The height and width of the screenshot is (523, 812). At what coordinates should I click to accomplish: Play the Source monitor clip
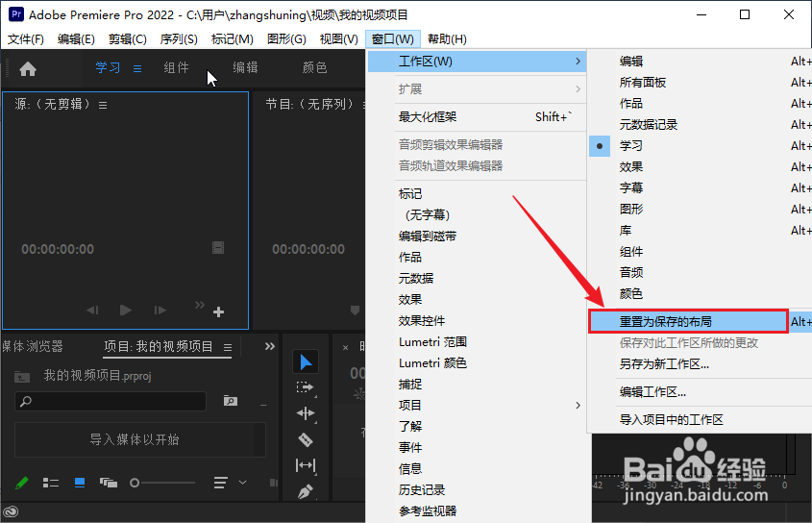[125, 310]
